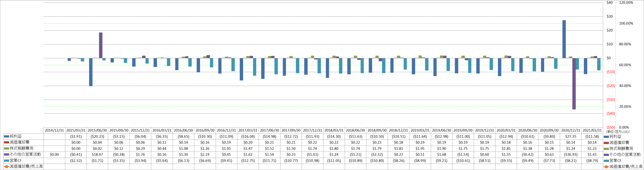Select the 減価償却費/売上高 row header in the data table
The width and height of the screenshot is (644, 170).
coord(23,166)
